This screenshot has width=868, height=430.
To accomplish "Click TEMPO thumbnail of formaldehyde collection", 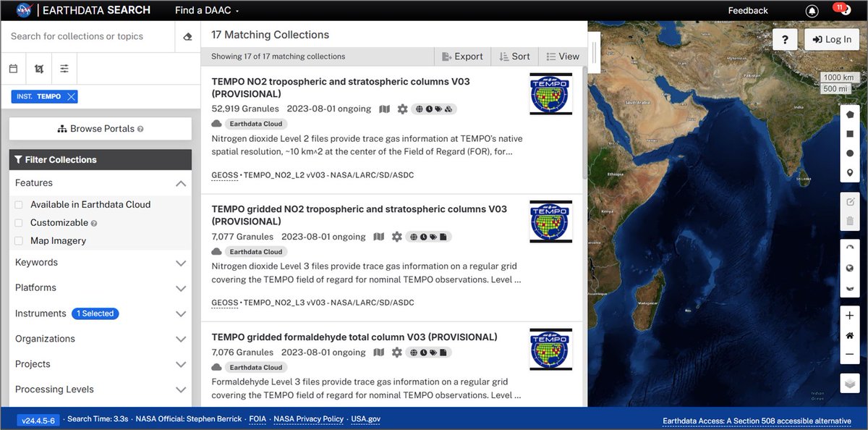I will [x=550, y=350].
